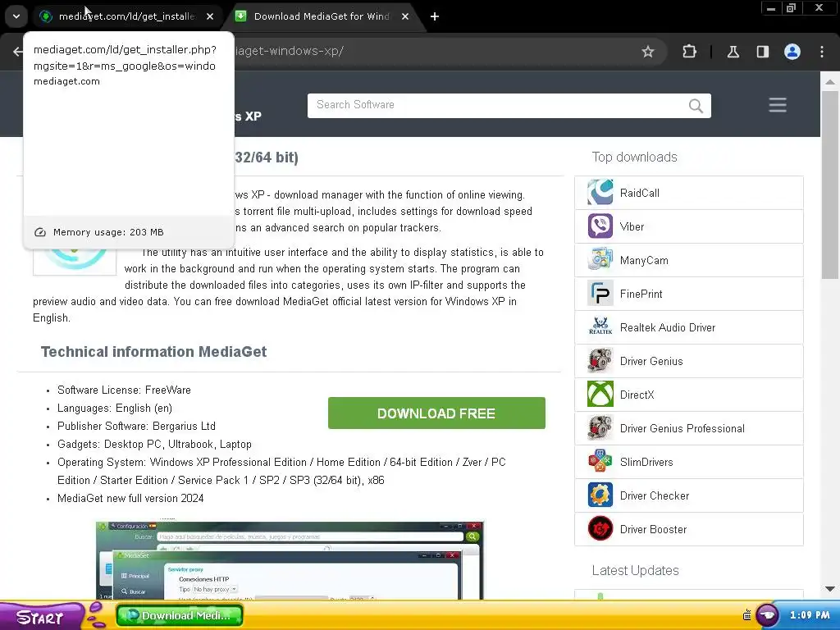This screenshot has height=630, width=840.
Task: Click the Software License: FreeWare line
Action: [x=125, y=390]
